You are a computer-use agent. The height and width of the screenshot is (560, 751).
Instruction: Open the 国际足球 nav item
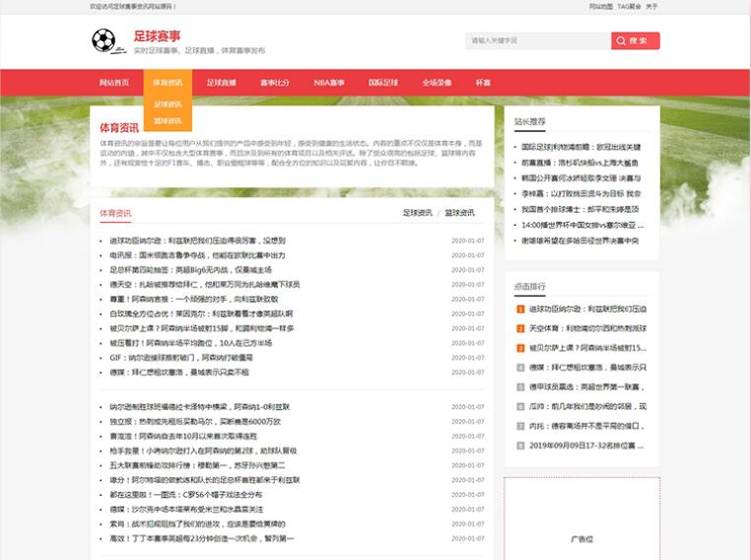(x=383, y=83)
